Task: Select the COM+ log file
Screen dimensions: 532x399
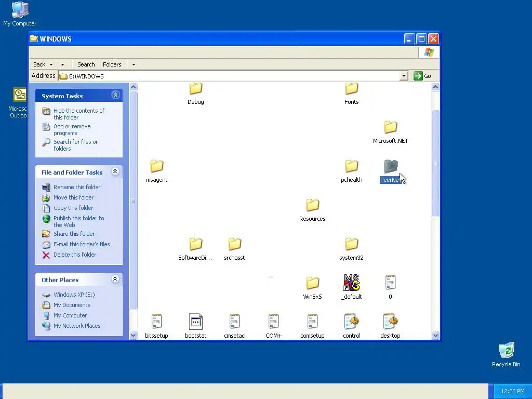Action: (273, 326)
